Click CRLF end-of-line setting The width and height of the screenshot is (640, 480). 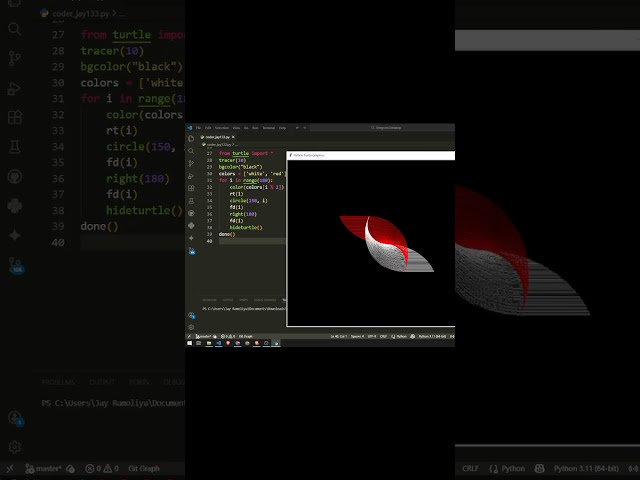coord(384,336)
